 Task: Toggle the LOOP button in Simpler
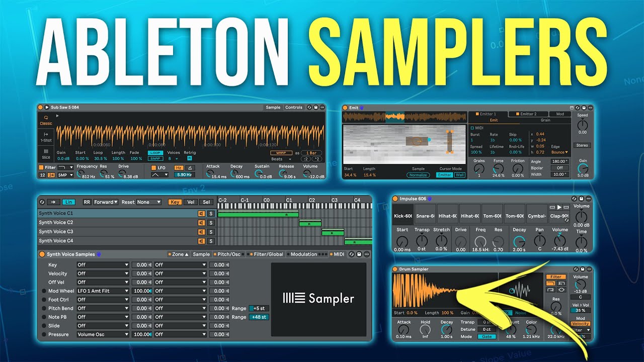155,153
